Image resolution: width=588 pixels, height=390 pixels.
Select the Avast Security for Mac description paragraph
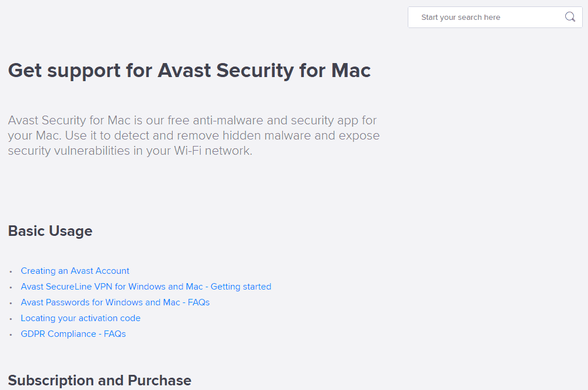pyautogui.click(x=192, y=135)
